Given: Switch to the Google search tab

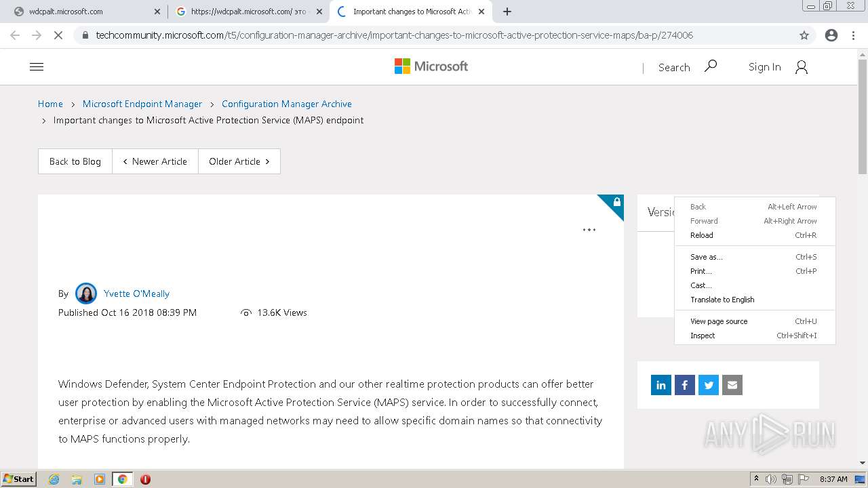Looking at the screenshot, I should click(x=248, y=12).
